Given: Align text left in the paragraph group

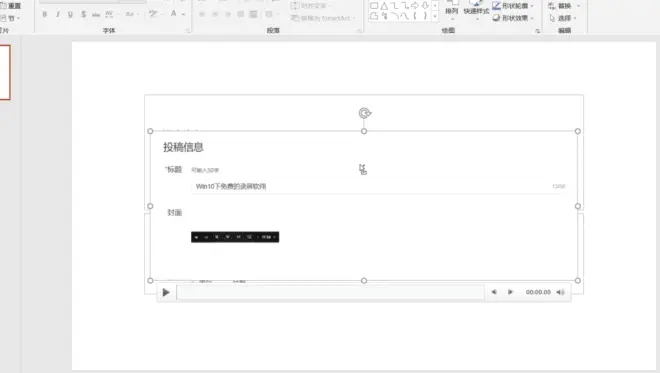Looking at the screenshot, I should [x=202, y=14].
